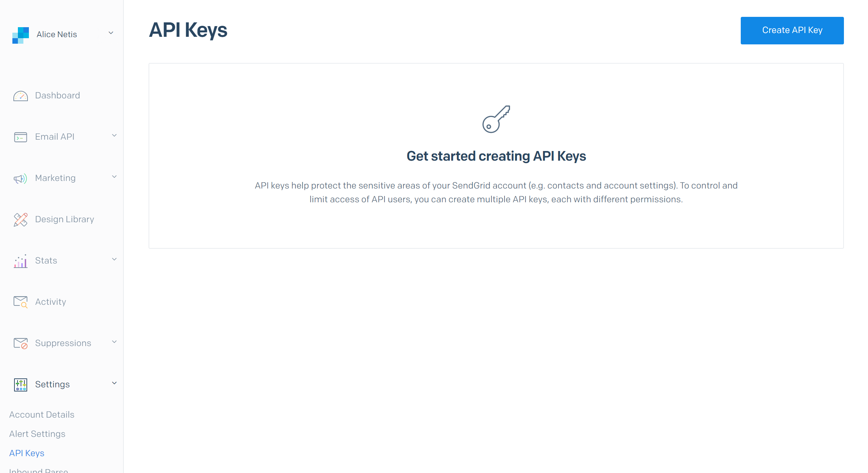868x473 pixels.
Task: Click the Email API icon in sidebar
Action: tap(20, 136)
